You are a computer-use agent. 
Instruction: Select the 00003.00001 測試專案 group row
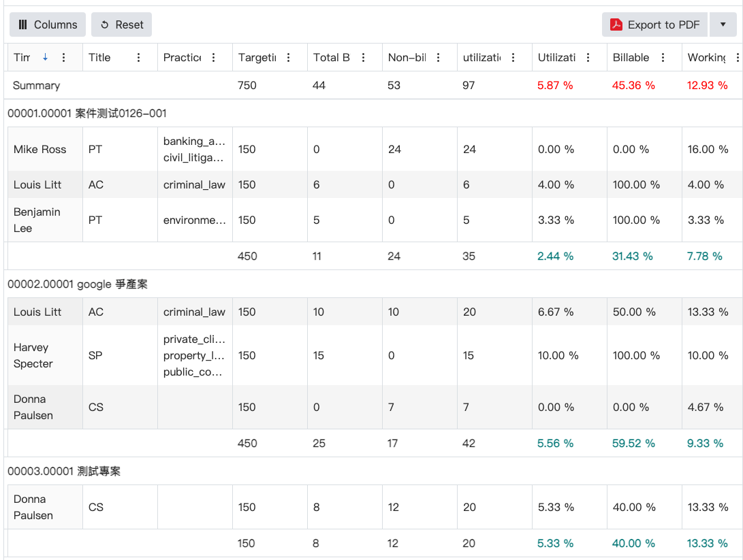(64, 471)
